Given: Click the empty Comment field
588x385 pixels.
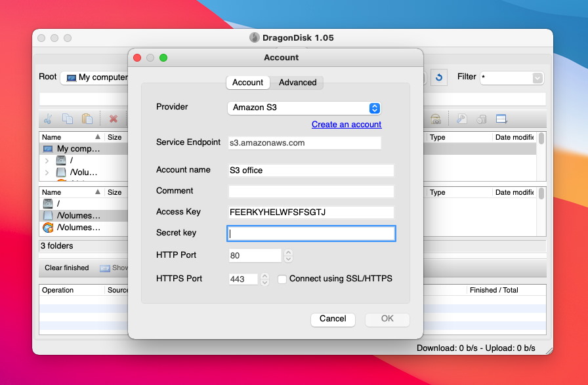Looking at the screenshot, I should (311, 192).
